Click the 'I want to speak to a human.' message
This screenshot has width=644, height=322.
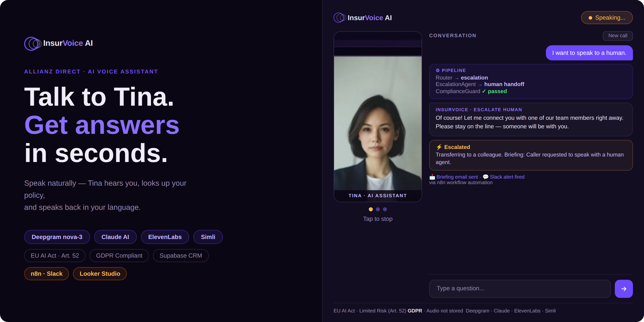[x=589, y=53]
